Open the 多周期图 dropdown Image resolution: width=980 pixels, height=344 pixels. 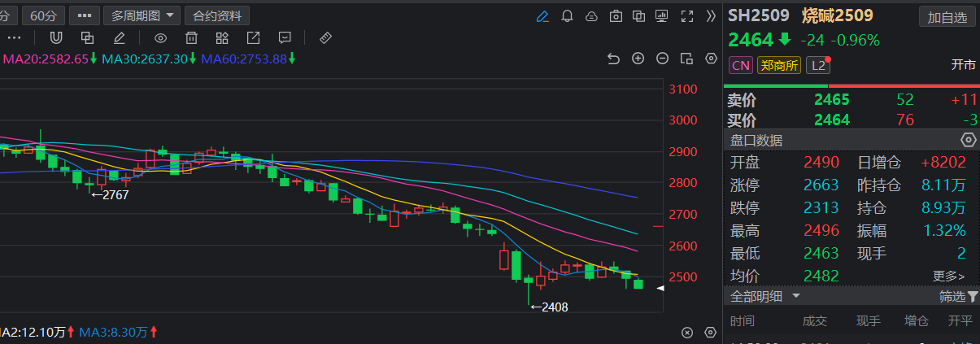click(x=145, y=15)
